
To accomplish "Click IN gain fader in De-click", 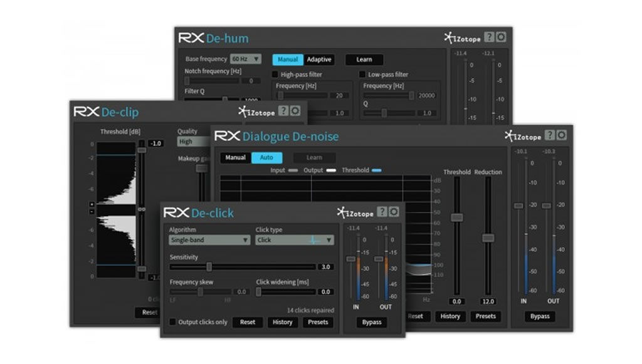I will tap(351, 259).
